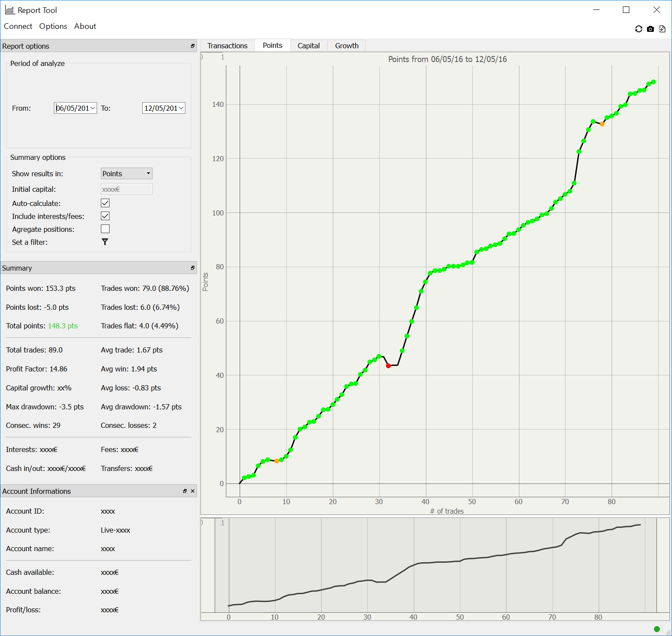The width and height of the screenshot is (672, 636).
Task: Toggle the Auto-calculate checkbox
Action: (105, 203)
